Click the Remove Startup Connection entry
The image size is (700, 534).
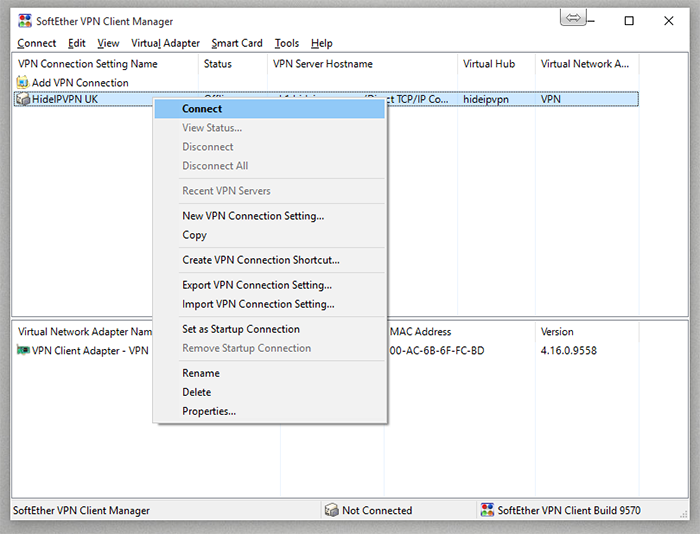point(270,348)
